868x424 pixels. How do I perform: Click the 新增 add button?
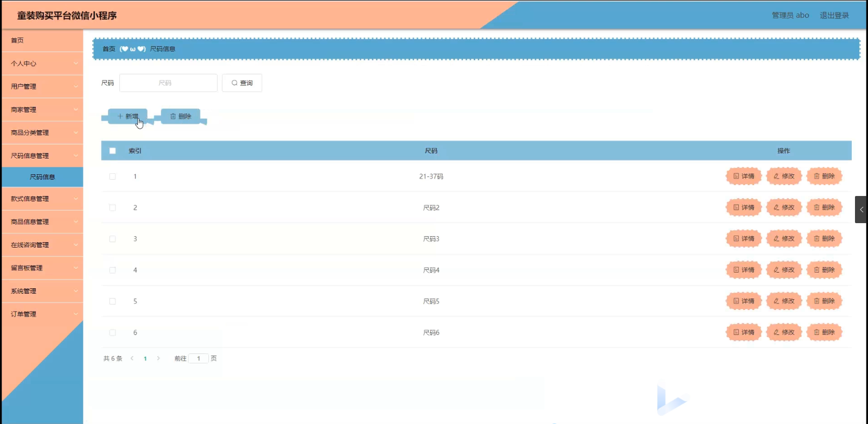127,116
